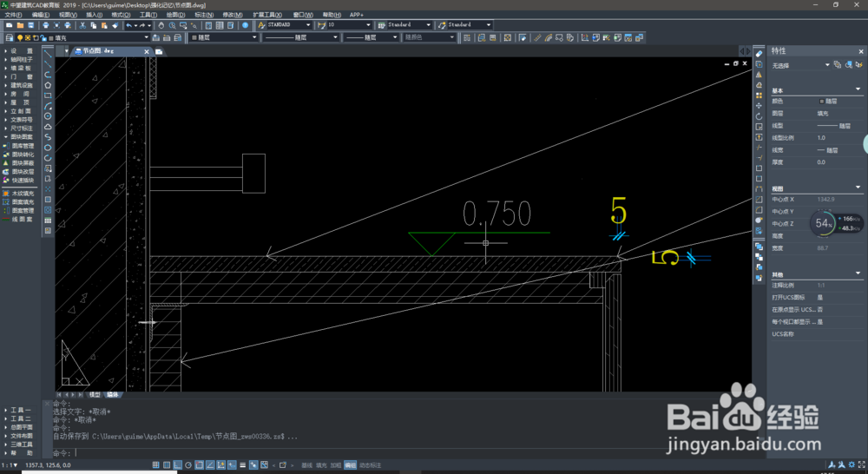Click the Move tool in modify toolbar
Image resolution: width=868 pixels, height=474 pixels.
coord(759,106)
